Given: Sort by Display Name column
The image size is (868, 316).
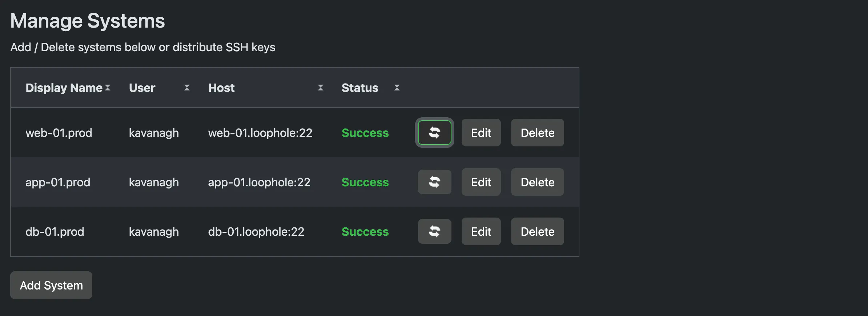Looking at the screenshot, I should pyautogui.click(x=108, y=88).
